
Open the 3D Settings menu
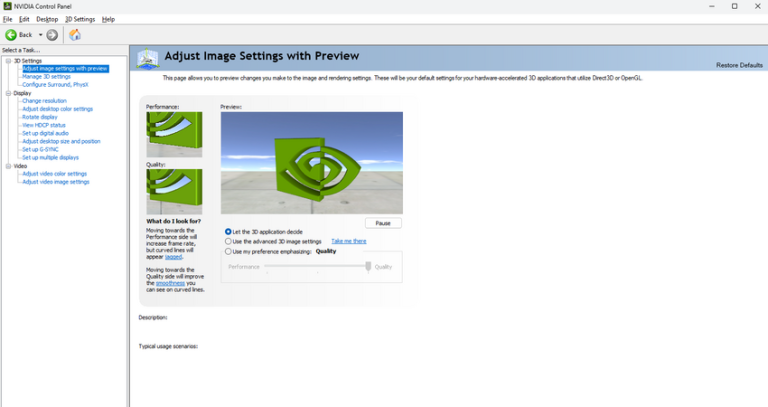click(x=80, y=19)
